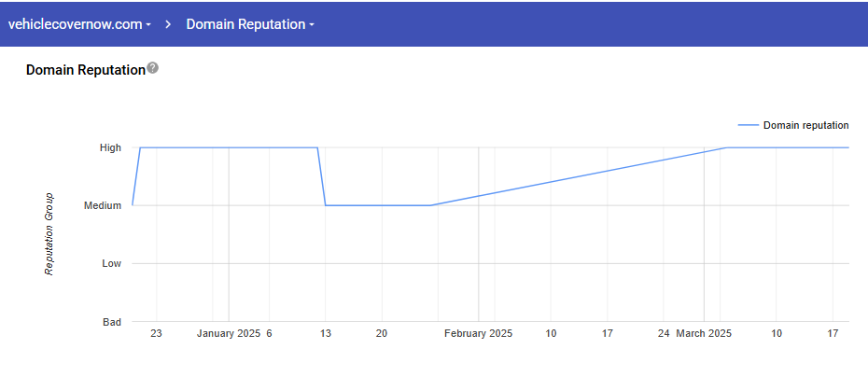Expand the Domain Reputation dropdown in the blue header
Image resolution: width=868 pixels, height=377 pixels.
(x=250, y=24)
